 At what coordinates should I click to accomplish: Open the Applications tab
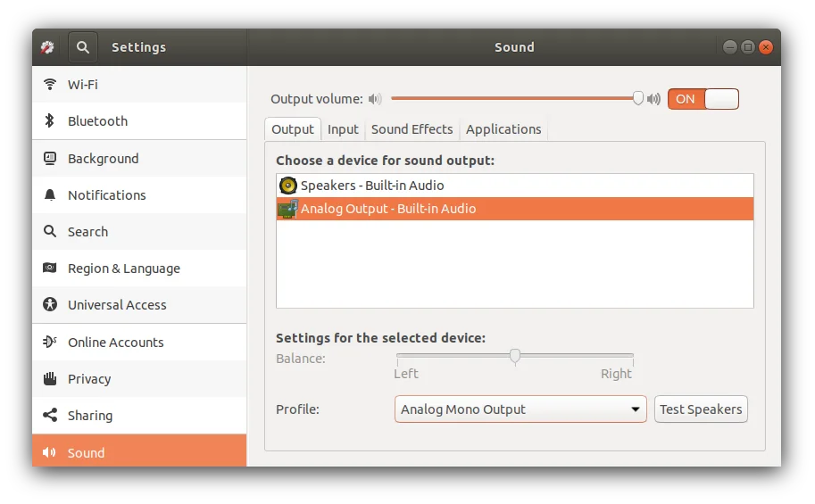(503, 129)
